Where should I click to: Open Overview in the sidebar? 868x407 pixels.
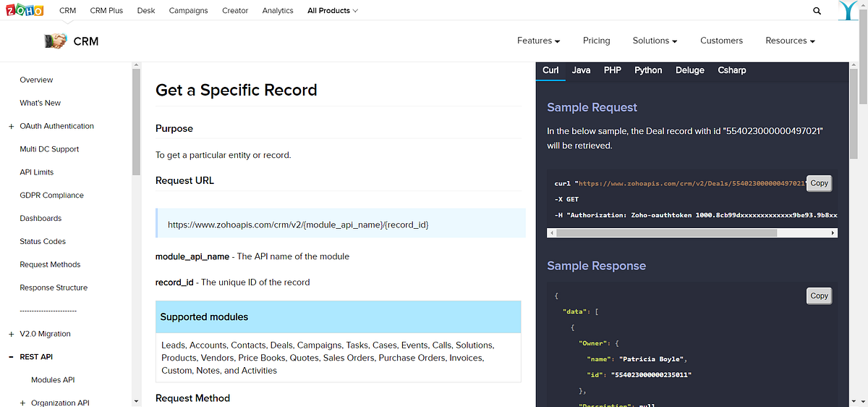(x=36, y=80)
